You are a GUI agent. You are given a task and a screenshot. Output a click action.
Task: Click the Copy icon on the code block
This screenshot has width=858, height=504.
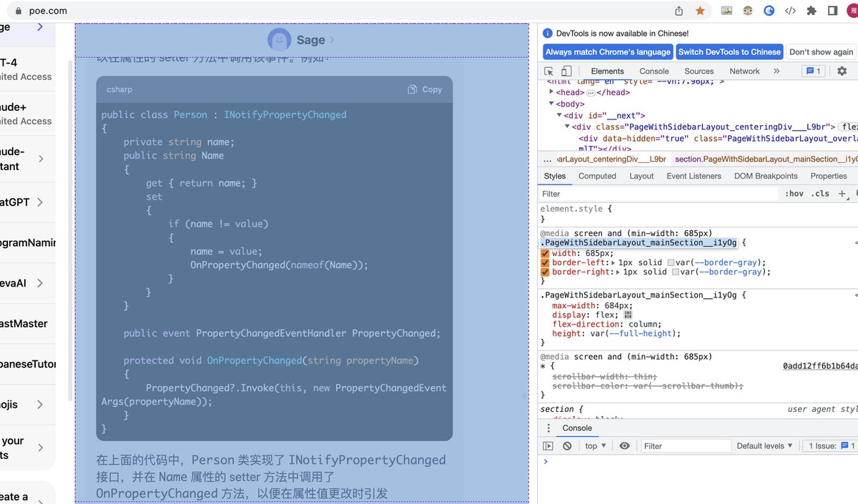413,89
